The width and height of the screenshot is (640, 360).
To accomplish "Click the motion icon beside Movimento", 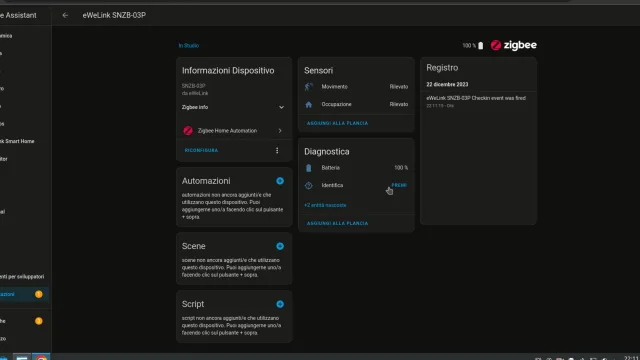I will pyautogui.click(x=309, y=87).
